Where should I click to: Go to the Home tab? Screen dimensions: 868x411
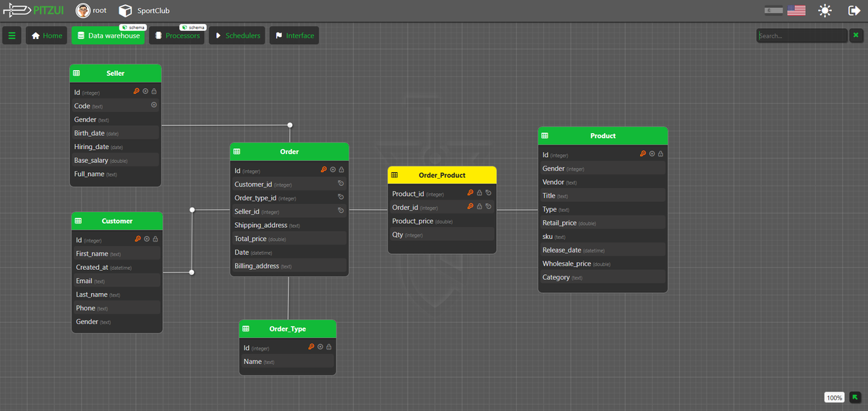(x=46, y=35)
